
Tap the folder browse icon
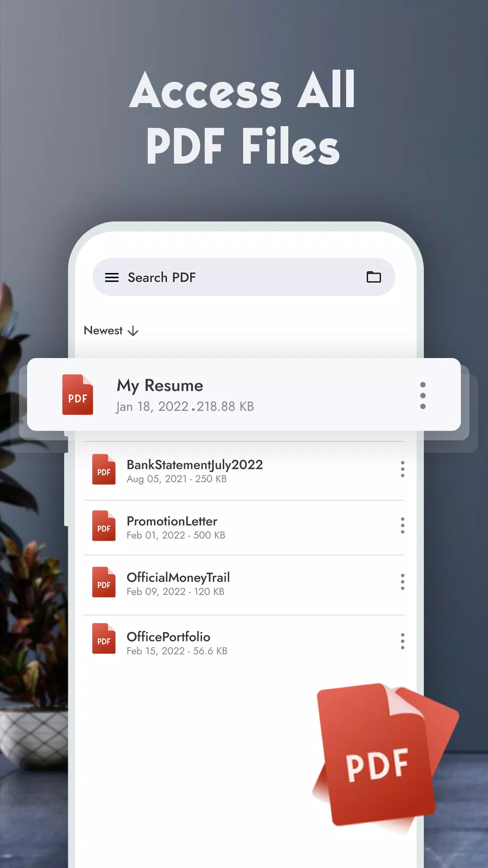pyautogui.click(x=374, y=277)
